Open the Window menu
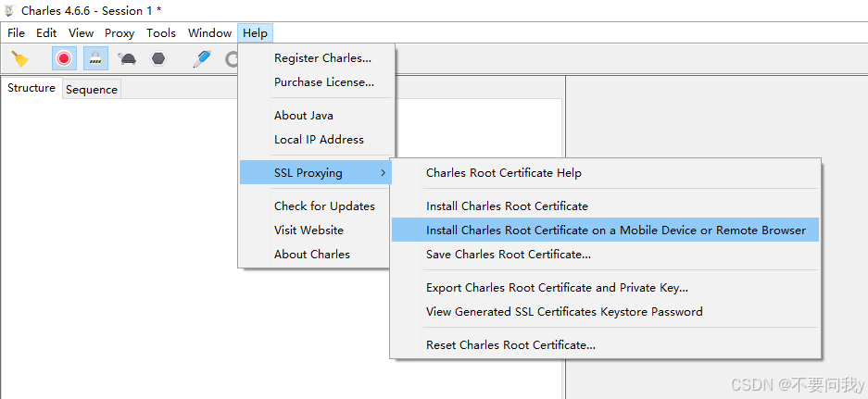Viewport: 868px width, 399px height. 209,33
